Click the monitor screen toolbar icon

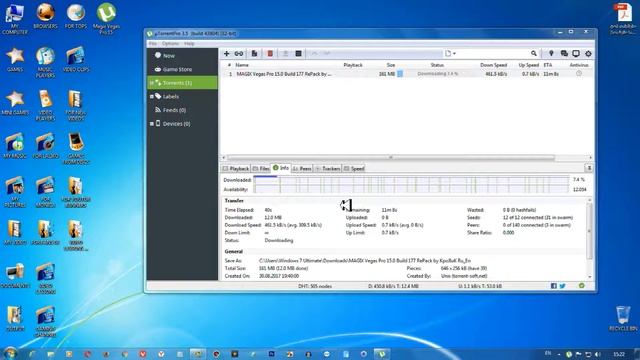coord(576,53)
